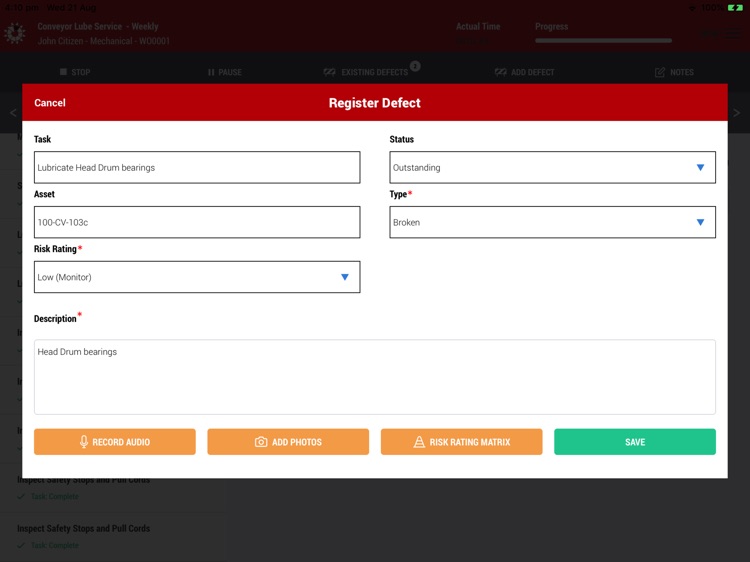750x562 pixels.
Task: Open Notes in the background toolbar
Action: coord(674,72)
